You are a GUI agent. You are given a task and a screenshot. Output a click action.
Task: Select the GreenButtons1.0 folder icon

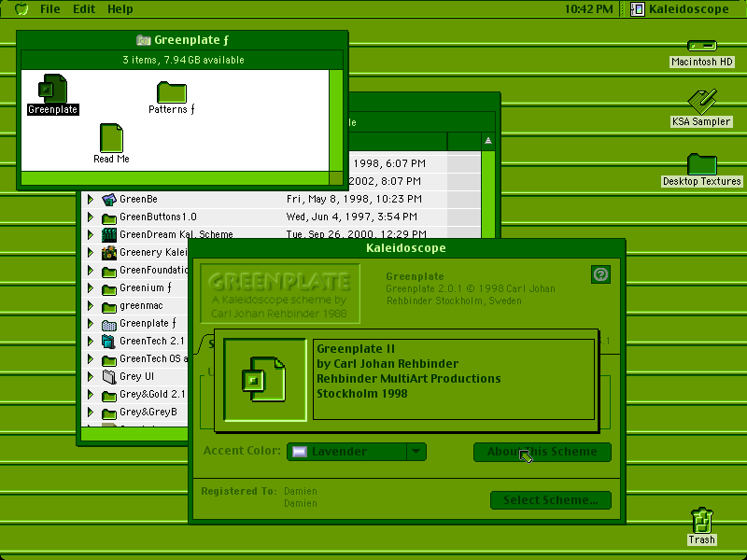click(x=109, y=217)
